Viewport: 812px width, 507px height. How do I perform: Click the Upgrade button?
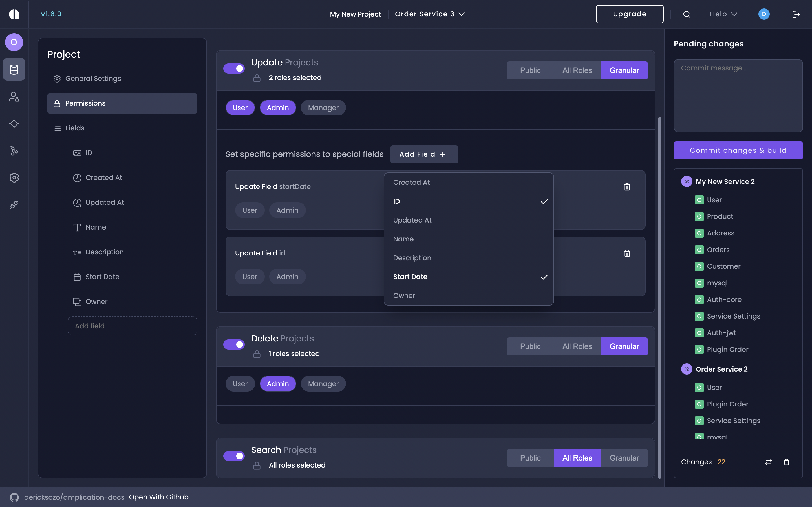630,14
